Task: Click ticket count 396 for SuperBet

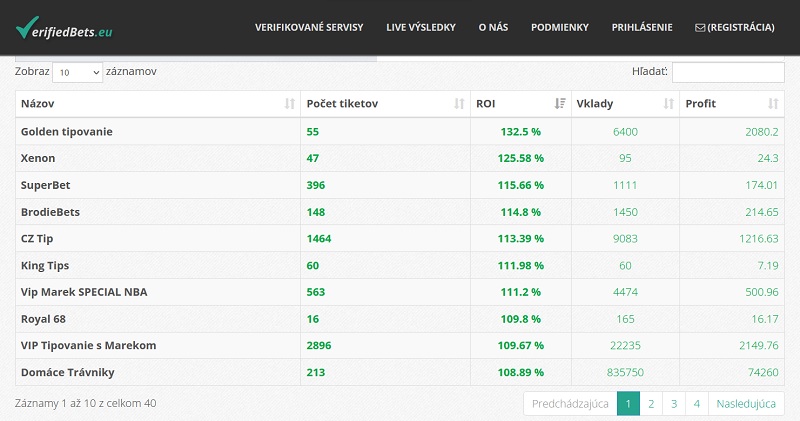Action: 316,185
